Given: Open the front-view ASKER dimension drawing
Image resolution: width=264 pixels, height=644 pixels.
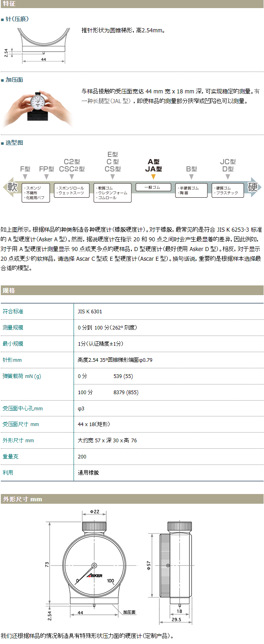Looking at the screenshot, I should tap(91, 566).
